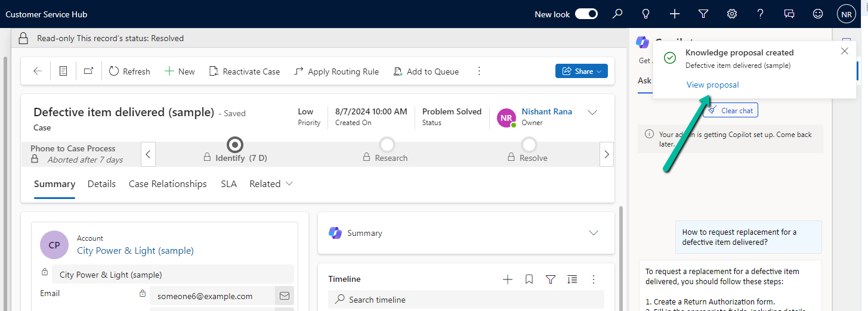Viewport: 868px width, 311px height.
Task: Open the settings gear icon
Action: (x=731, y=14)
